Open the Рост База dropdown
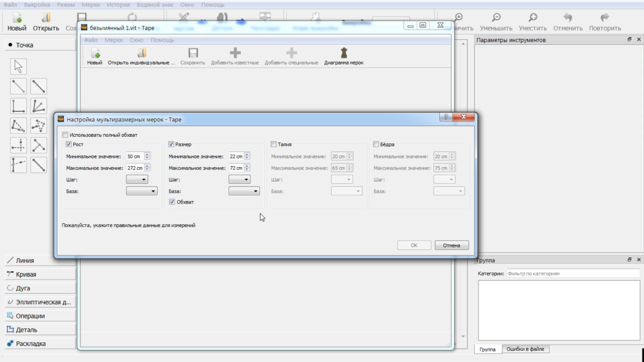 click(141, 191)
